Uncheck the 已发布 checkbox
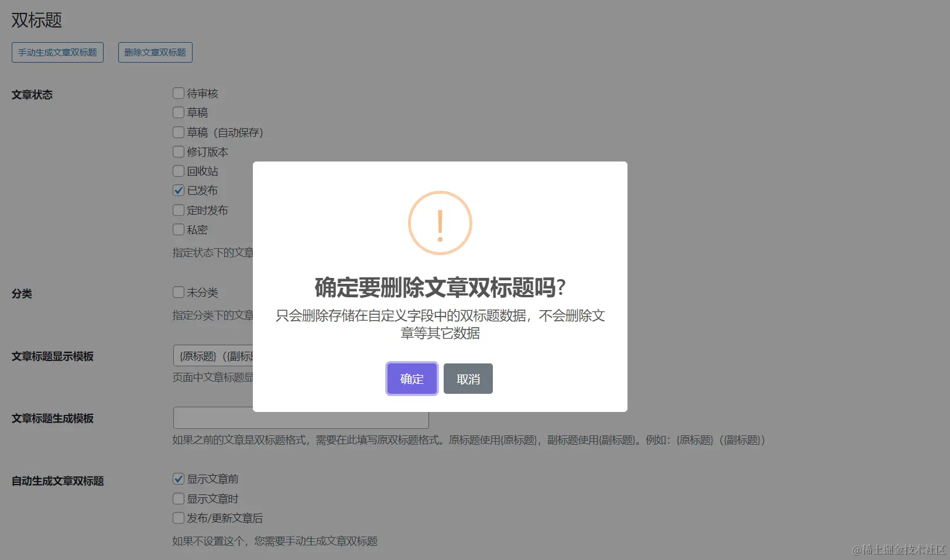Viewport: 950px width, 560px height. click(x=178, y=190)
